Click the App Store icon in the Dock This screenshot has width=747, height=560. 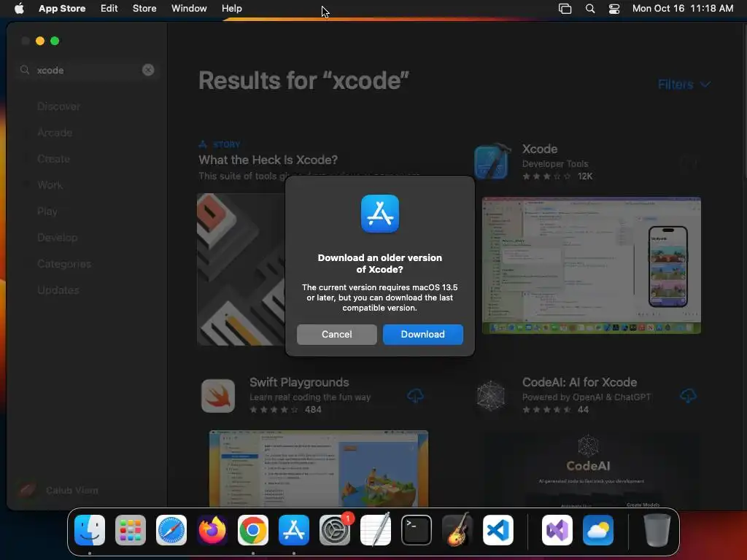click(x=294, y=530)
